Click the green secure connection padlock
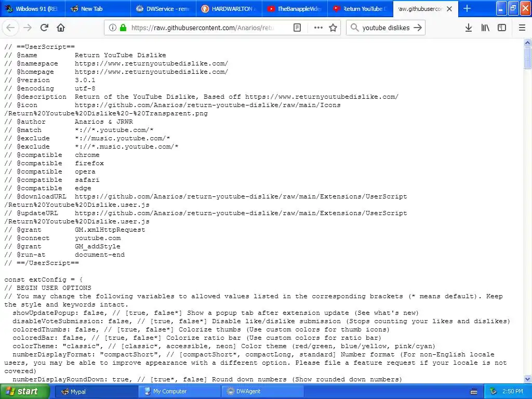Image resolution: width=532 pixels, height=399 pixels. click(123, 28)
